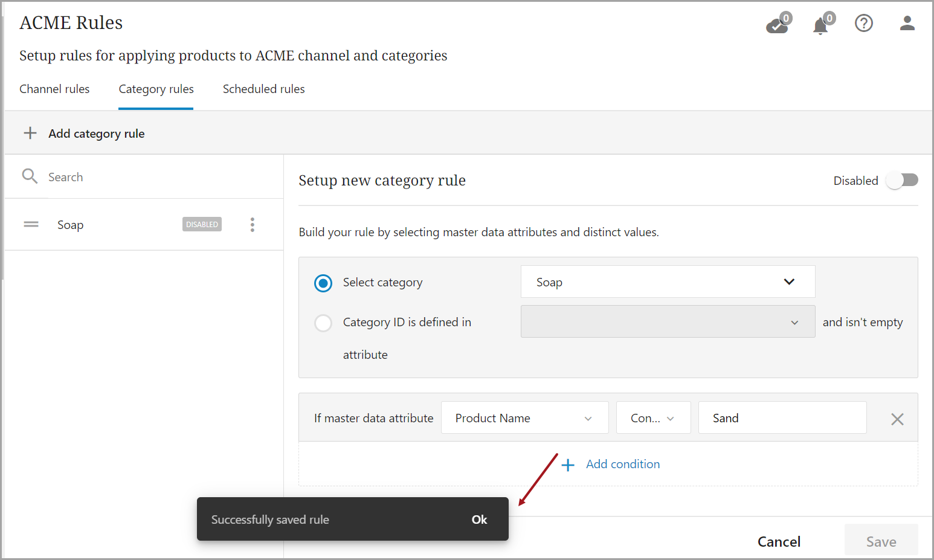Choose the Select category radio button
Image resolution: width=934 pixels, height=560 pixels.
323,283
